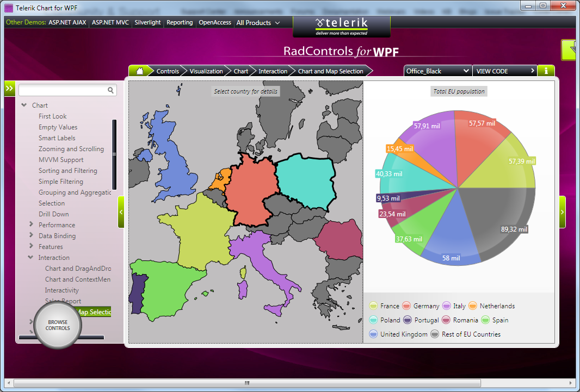Expand the Features tree node

click(31, 246)
